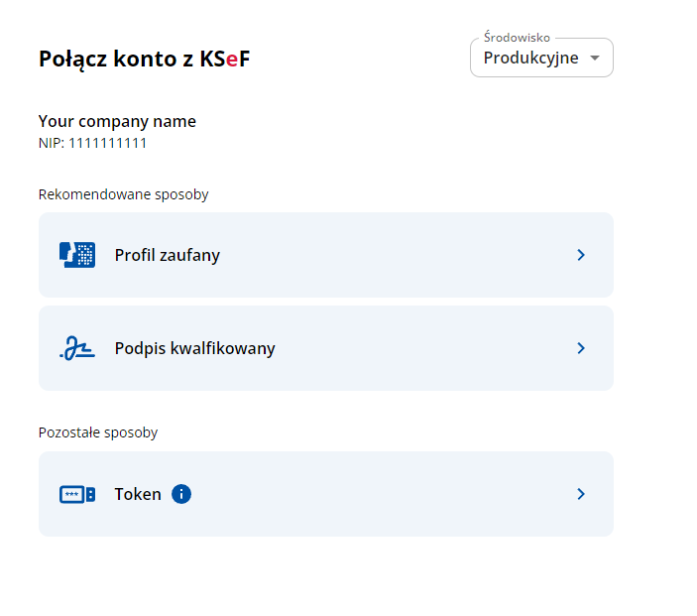Click the Podpis kwalifikowany signature icon

(x=77, y=348)
